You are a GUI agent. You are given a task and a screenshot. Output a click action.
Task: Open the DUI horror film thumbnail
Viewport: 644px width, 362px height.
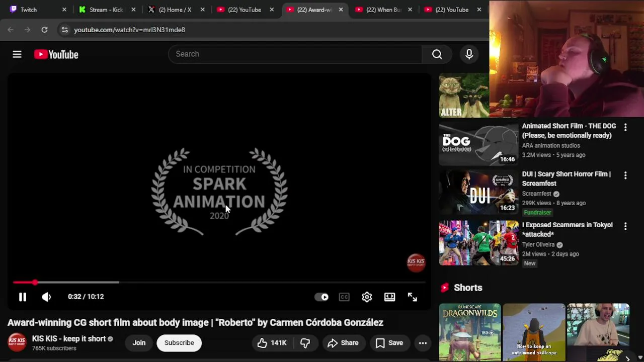(x=478, y=193)
